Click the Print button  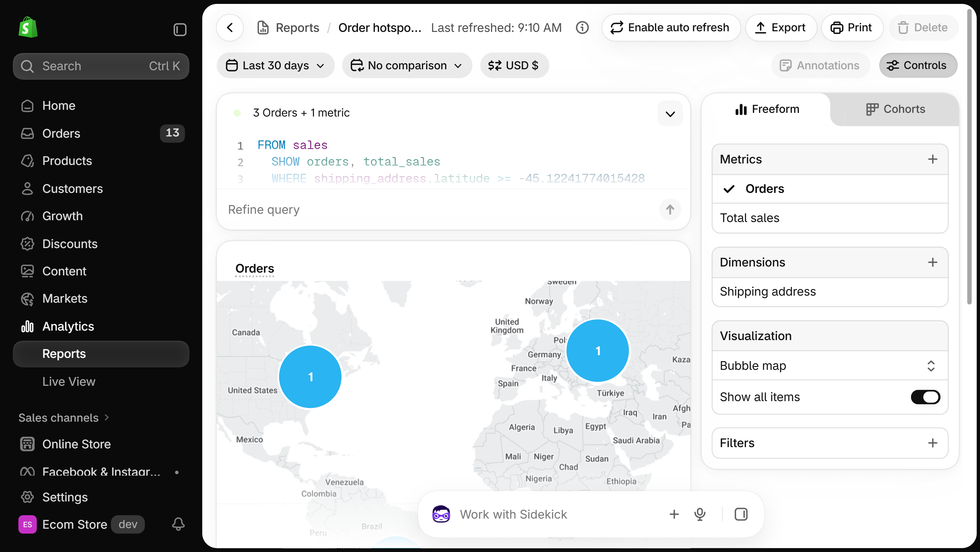tap(852, 27)
